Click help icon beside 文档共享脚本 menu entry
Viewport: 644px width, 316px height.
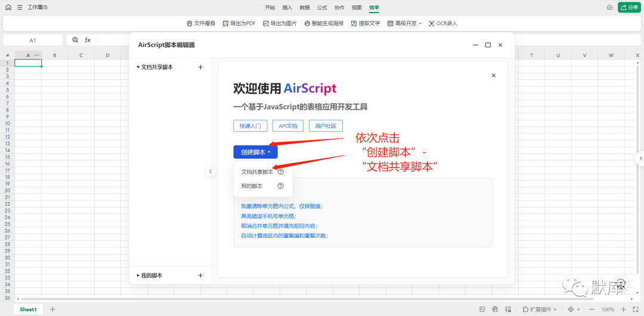pyautogui.click(x=281, y=172)
